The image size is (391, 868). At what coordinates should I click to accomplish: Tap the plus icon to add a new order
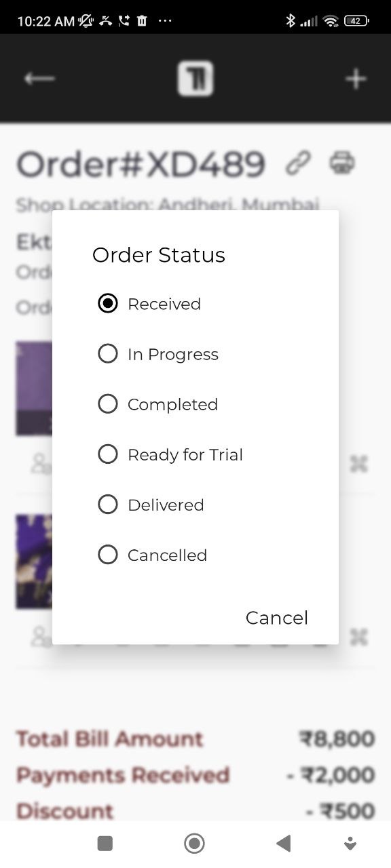(355, 78)
